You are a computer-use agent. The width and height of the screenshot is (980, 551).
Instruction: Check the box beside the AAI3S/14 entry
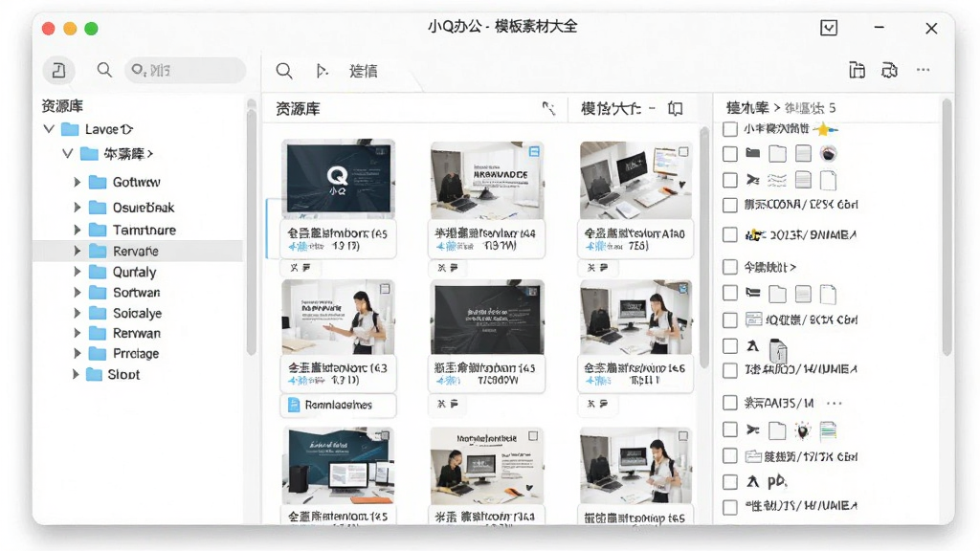tap(729, 403)
